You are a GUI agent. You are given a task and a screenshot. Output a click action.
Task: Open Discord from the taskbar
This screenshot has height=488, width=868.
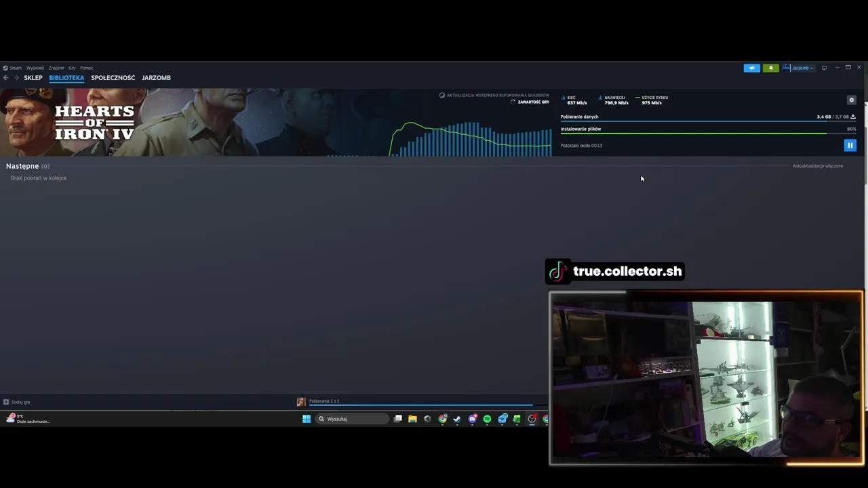473,419
